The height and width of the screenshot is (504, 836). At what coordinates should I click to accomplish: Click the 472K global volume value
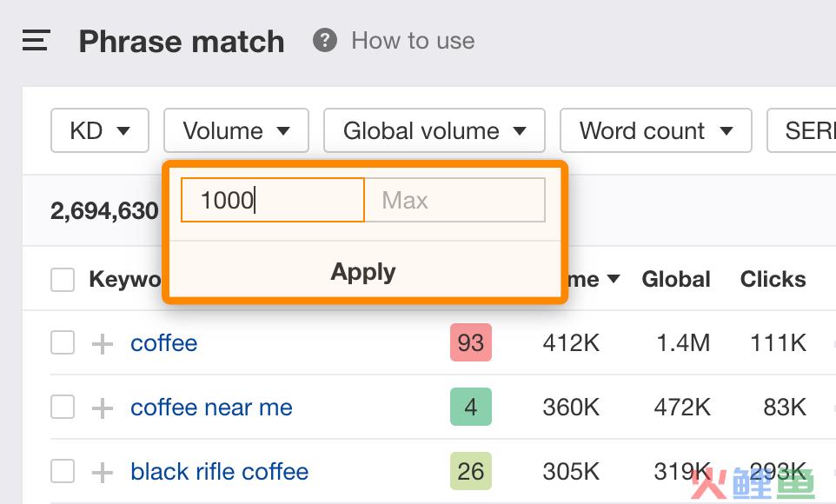click(682, 408)
